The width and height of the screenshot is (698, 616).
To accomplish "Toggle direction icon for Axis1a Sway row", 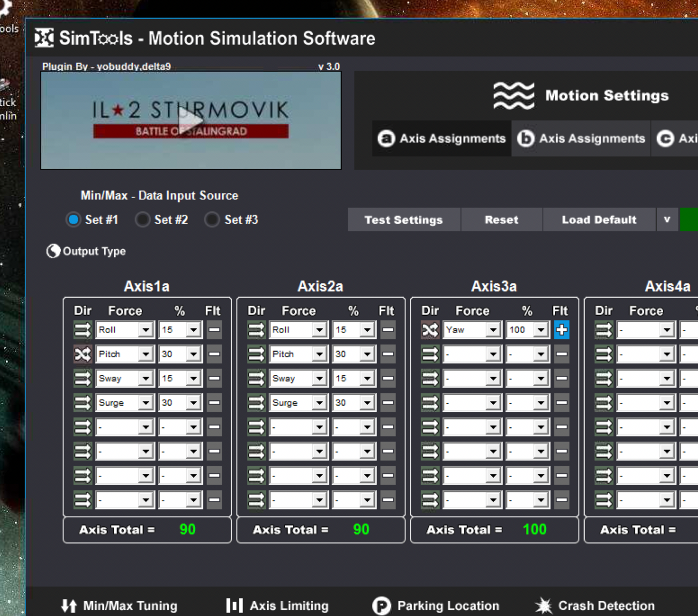I will click(82, 378).
